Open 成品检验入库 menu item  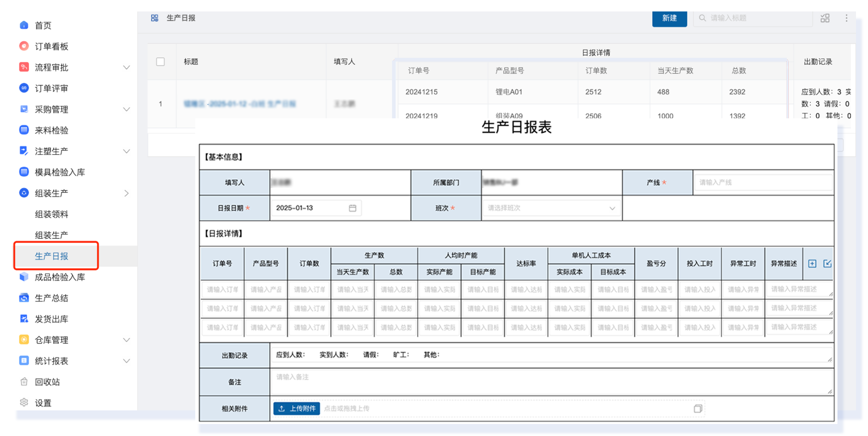point(60,277)
